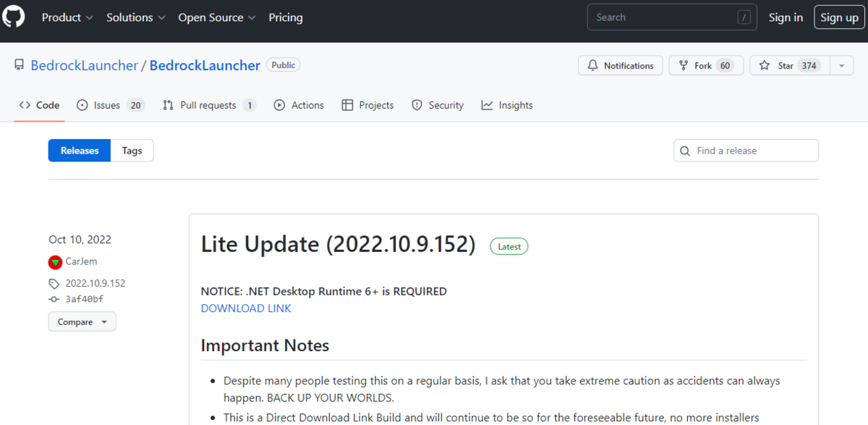Click the Star icon

pos(765,65)
